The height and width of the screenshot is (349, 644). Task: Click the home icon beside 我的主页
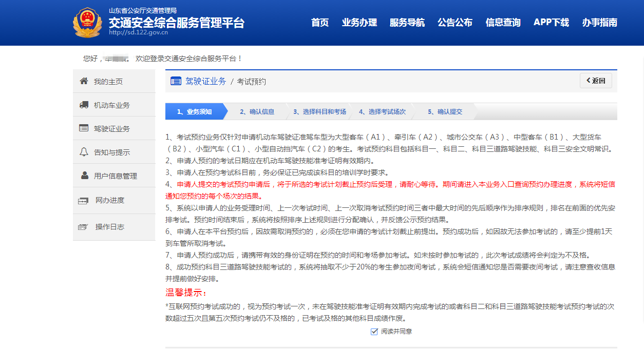[x=84, y=81]
